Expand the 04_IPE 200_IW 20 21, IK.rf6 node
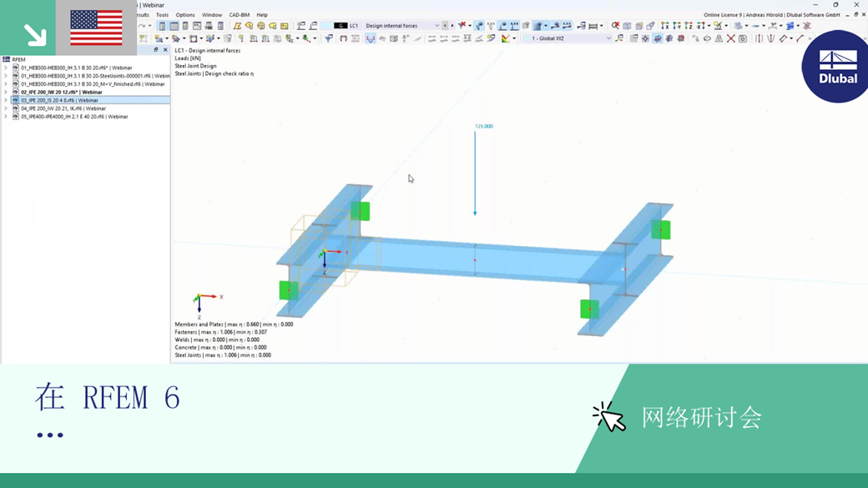 [6, 108]
